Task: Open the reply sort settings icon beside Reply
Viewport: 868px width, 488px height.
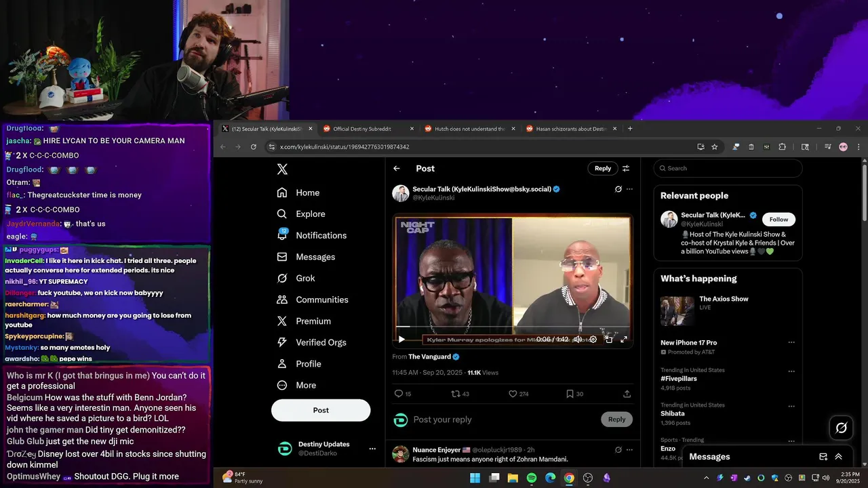Action: [x=626, y=168]
